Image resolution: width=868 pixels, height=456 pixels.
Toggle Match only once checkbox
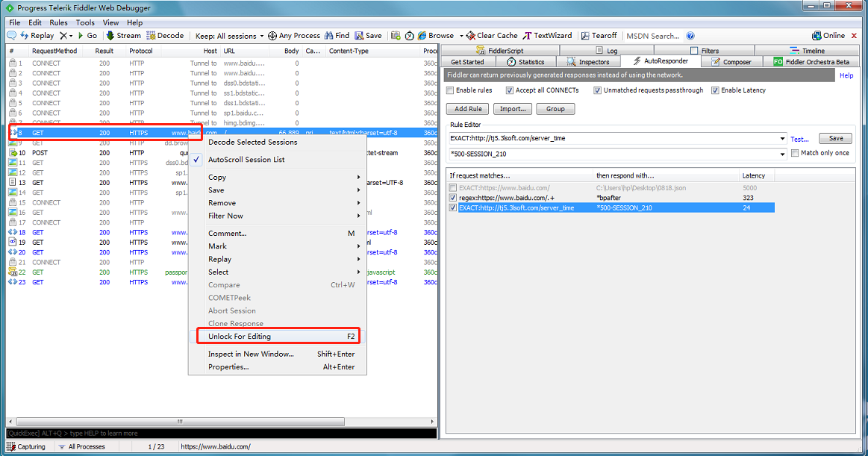tap(795, 153)
